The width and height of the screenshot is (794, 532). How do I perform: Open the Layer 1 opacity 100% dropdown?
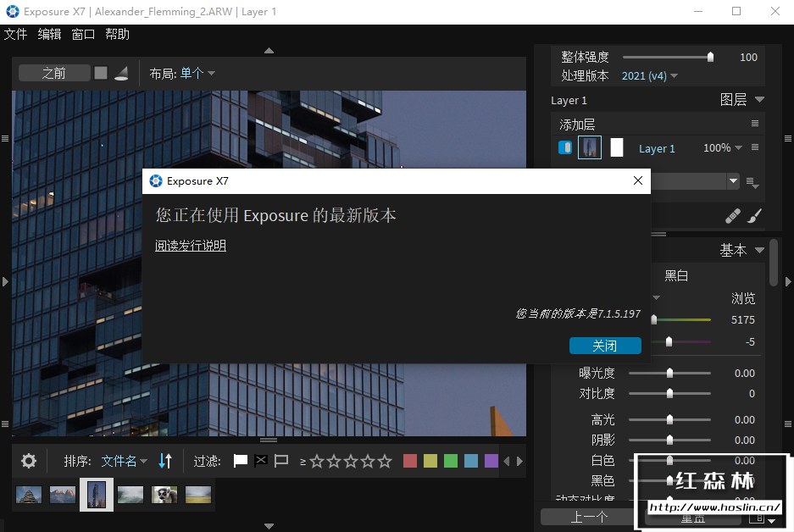(723, 147)
